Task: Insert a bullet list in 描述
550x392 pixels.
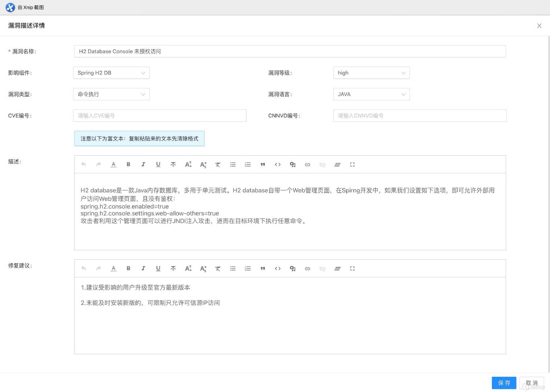Action: (x=233, y=164)
